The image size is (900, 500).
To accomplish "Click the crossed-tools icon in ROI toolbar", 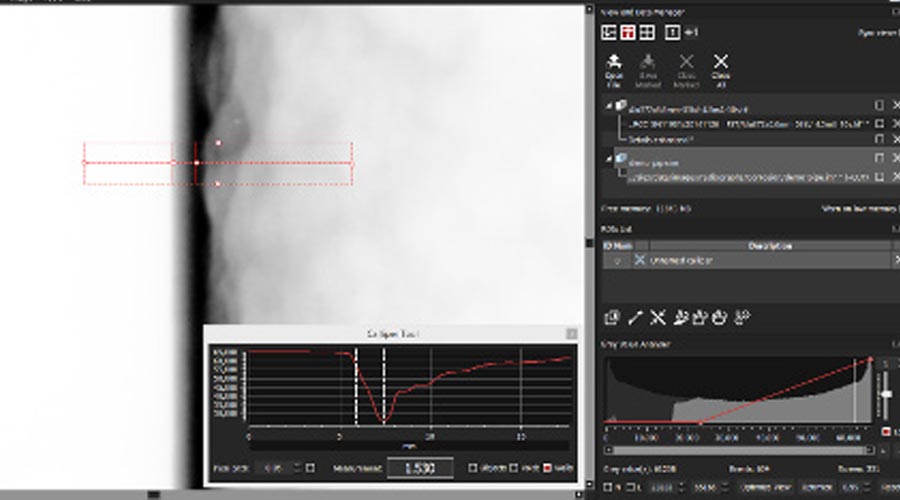I will point(657,317).
